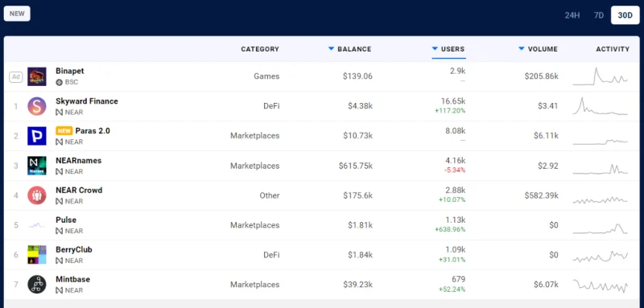
Task: Click the Skyward Finance activity sparkline
Action: click(600, 106)
